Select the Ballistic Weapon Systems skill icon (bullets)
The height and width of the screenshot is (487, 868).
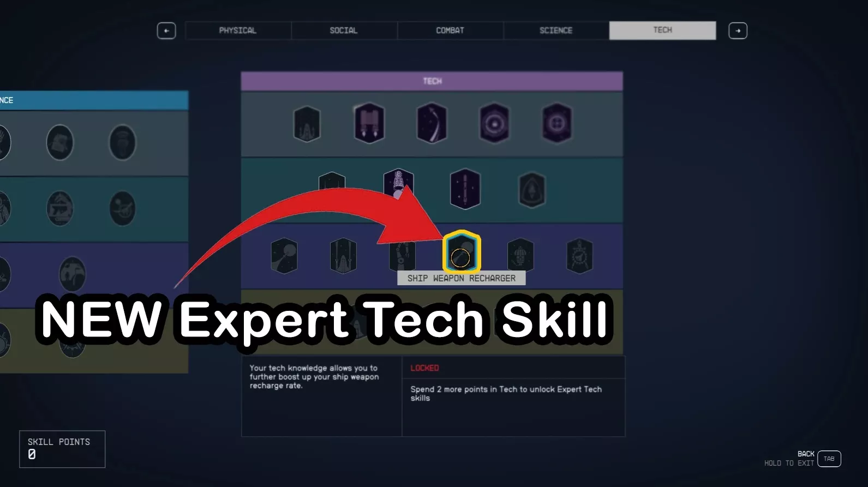click(x=307, y=124)
